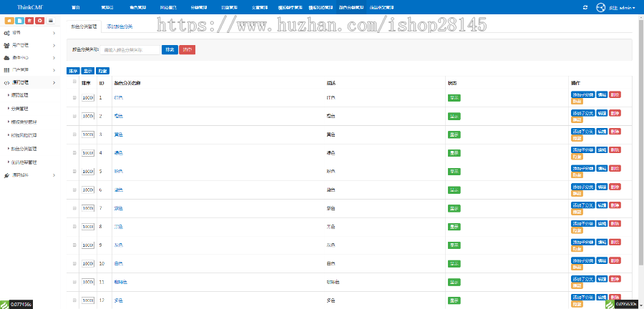The height and width of the screenshot is (309, 644).
Task: Open the bottom-right green leaf trace icon
Action: click(611, 304)
